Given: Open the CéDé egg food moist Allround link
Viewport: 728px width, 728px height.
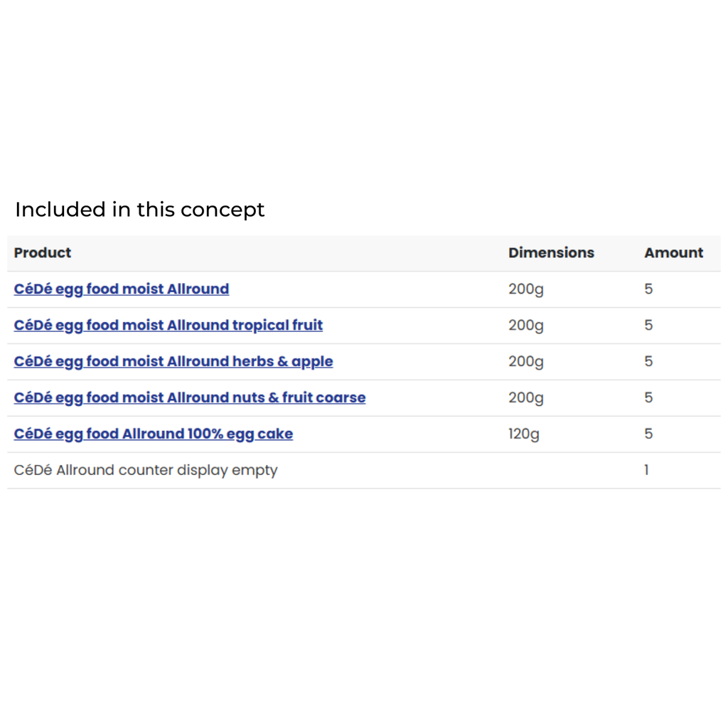Looking at the screenshot, I should (122, 289).
